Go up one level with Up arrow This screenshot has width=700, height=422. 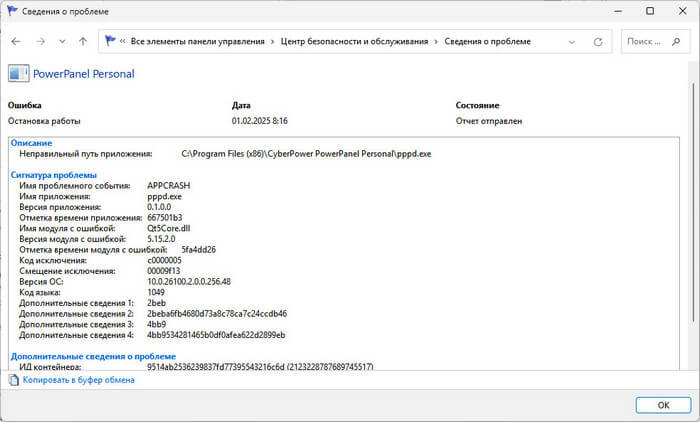(x=83, y=42)
